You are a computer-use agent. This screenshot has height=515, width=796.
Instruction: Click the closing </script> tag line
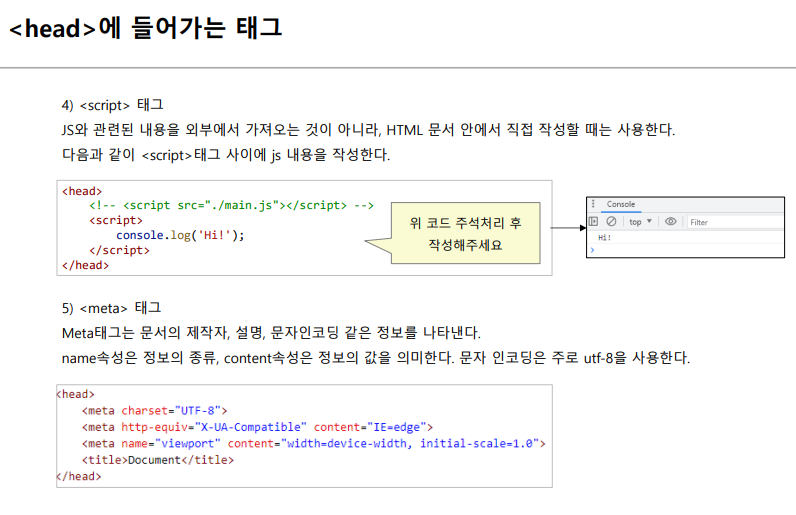[x=119, y=250]
